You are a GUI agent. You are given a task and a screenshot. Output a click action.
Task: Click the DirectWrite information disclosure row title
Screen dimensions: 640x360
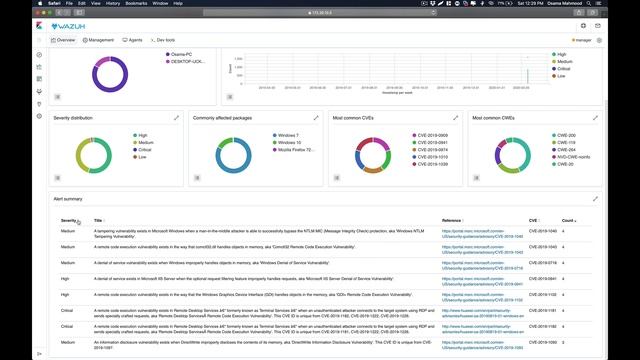pos(263,345)
